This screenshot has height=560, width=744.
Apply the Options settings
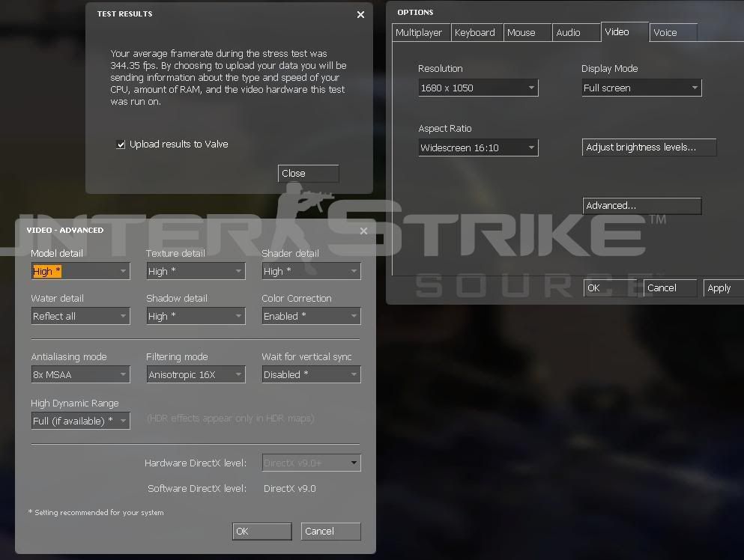pos(724,287)
